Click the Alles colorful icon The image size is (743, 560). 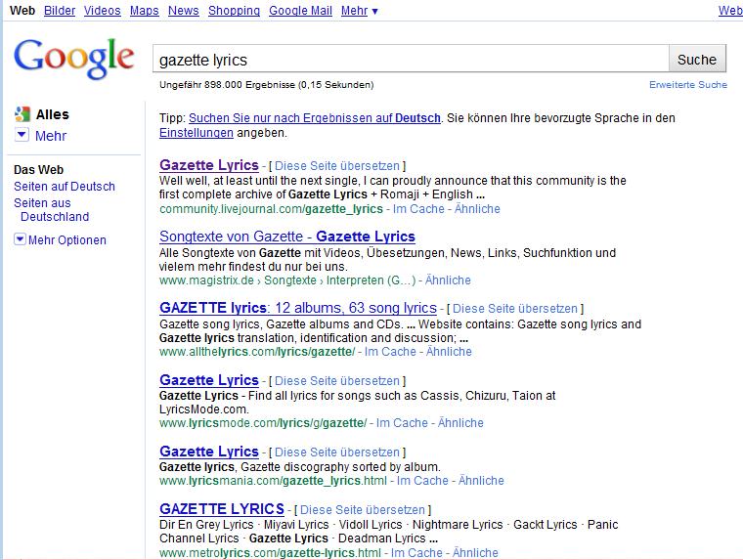click(22, 114)
